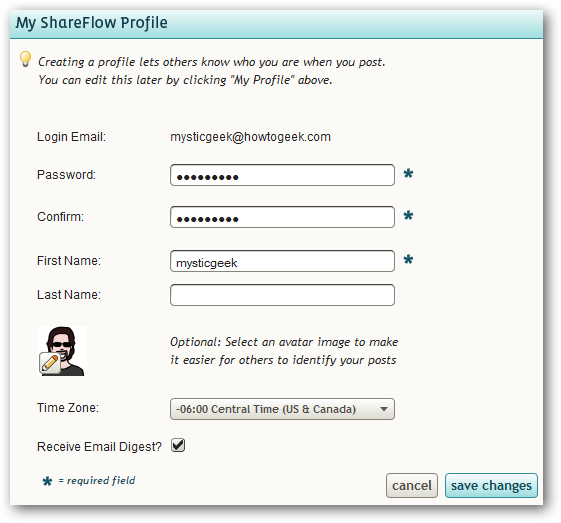Click the asterisk beside Confirm field
The width and height of the screenshot is (561, 523).
(408, 216)
